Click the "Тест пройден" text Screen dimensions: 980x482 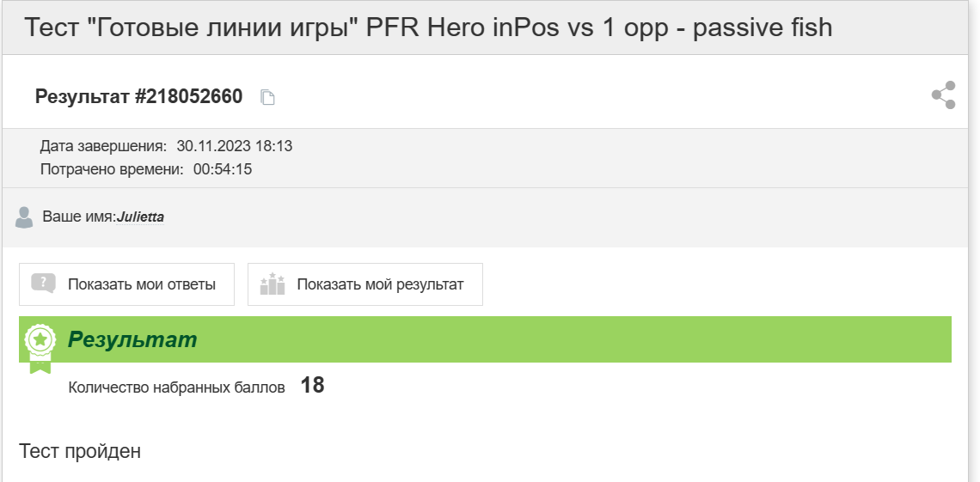pos(80,451)
